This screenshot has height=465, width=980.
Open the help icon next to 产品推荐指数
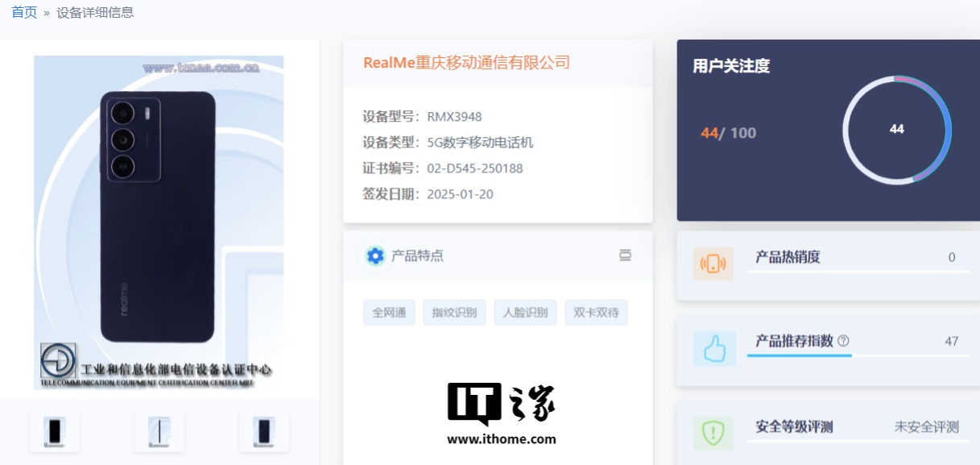point(843,341)
